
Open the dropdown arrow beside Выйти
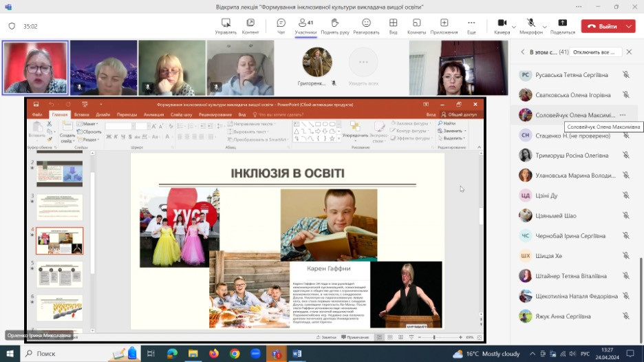coord(629,26)
